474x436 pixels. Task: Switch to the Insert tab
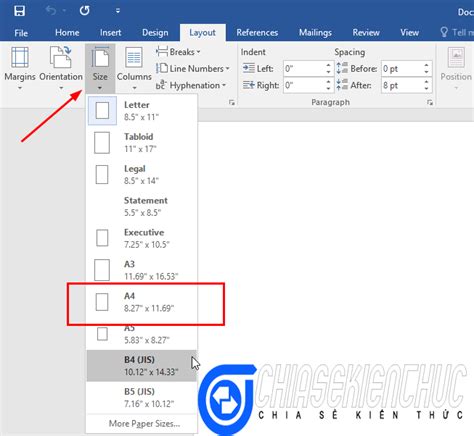[x=110, y=33]
